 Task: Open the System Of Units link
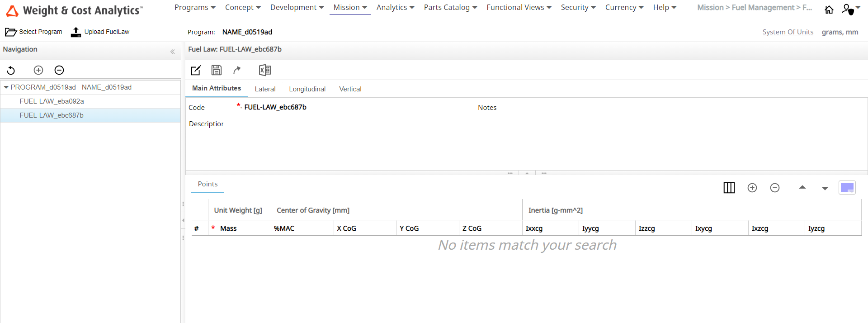tap(788, 32)
